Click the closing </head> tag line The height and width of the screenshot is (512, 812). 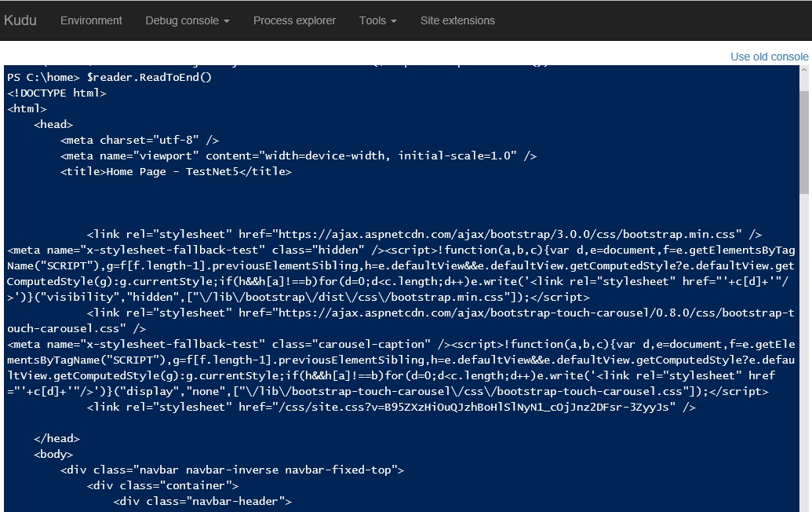coord(57,438)
